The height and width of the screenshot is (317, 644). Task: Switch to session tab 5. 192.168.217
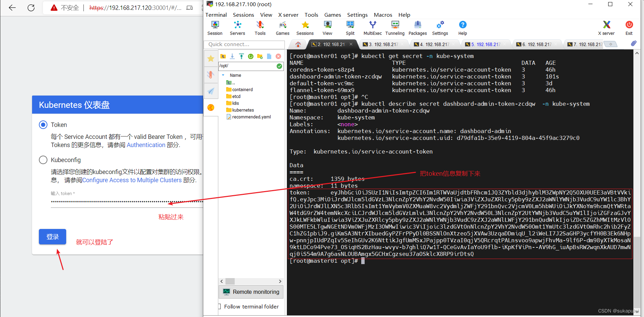click(486, 44)
